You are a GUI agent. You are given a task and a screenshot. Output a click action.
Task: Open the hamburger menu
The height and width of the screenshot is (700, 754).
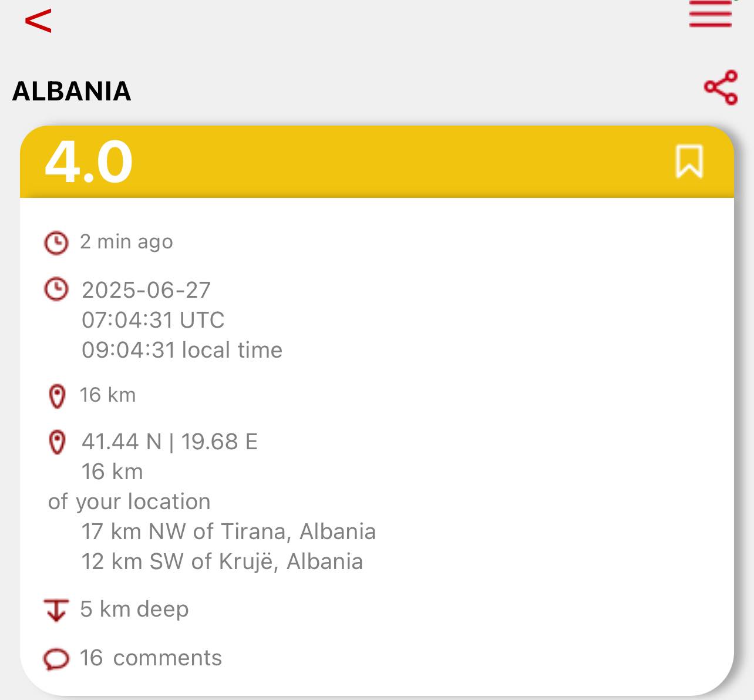click(x=711, y=14)
